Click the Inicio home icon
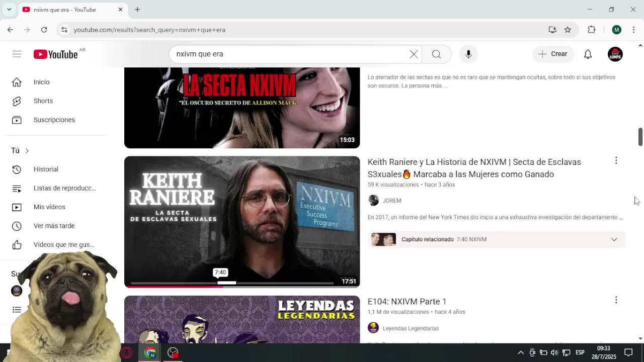 (17, 82)
